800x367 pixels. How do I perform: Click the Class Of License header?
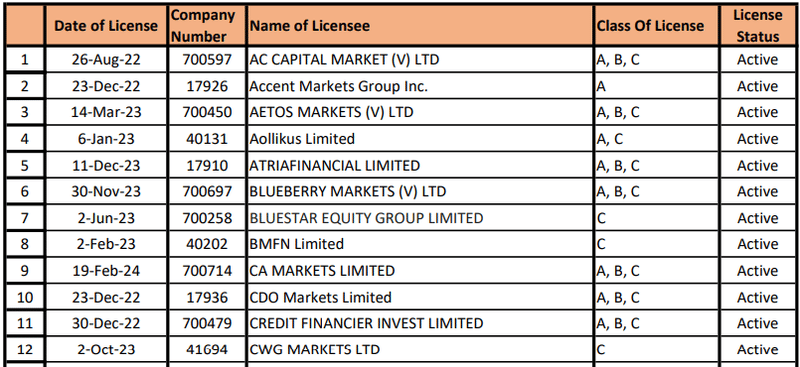pyautogui.click(x=657, y=26)
